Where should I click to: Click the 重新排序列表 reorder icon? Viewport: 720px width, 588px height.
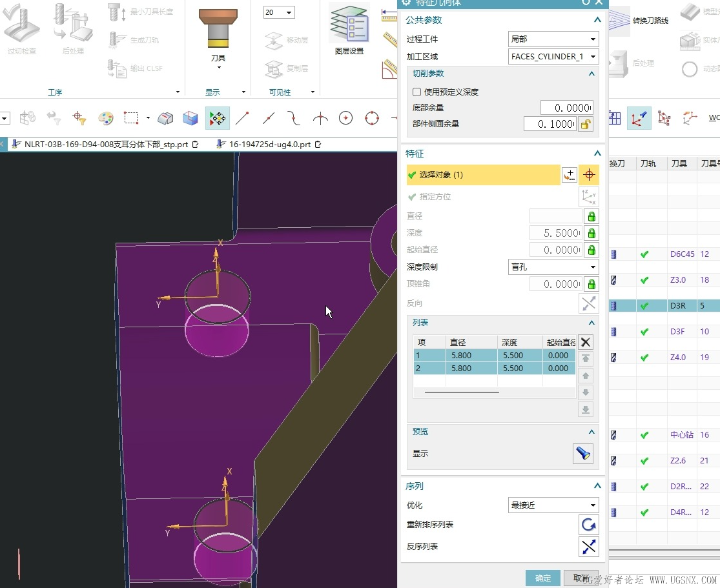(x=589, y=525)
